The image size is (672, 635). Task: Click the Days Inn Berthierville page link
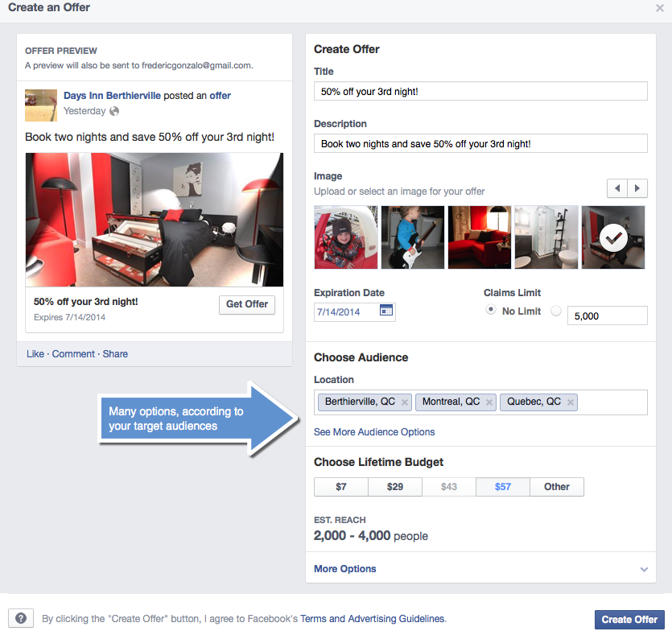113,96
